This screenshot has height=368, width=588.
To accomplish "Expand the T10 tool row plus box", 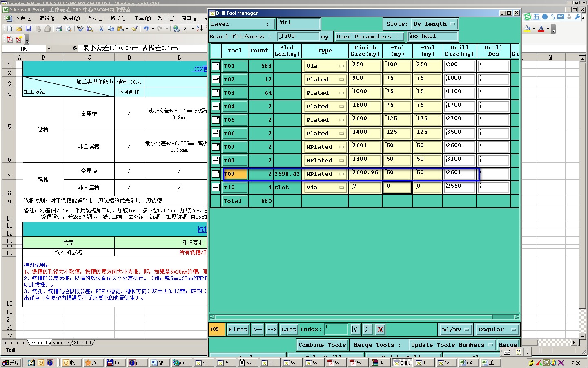I will (216, 187).
